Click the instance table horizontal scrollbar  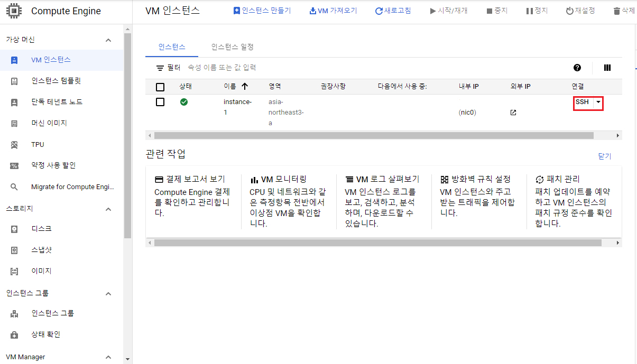point(374,136)
